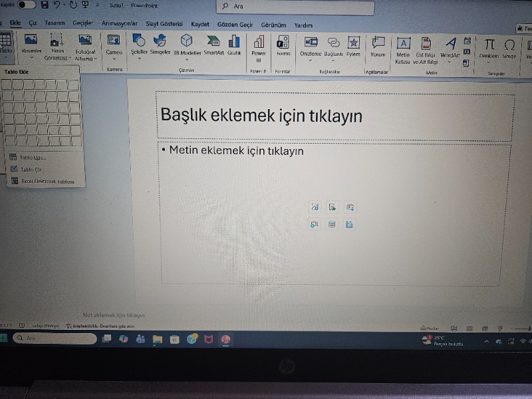
Task: Switch to the Ekle tab
Action: coord(15,23)
